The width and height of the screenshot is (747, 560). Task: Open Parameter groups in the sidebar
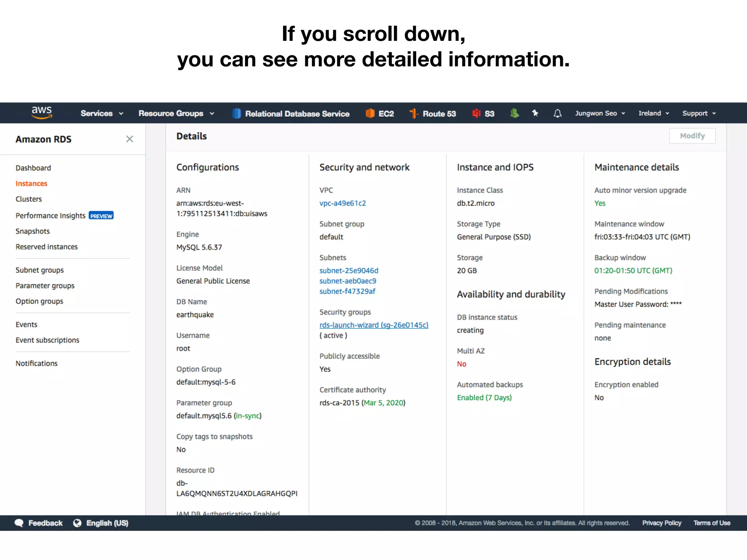45,285
